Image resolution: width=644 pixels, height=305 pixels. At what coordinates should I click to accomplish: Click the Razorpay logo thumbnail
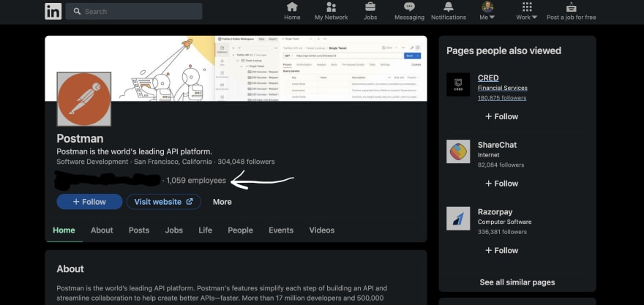[x=458, y=219]
